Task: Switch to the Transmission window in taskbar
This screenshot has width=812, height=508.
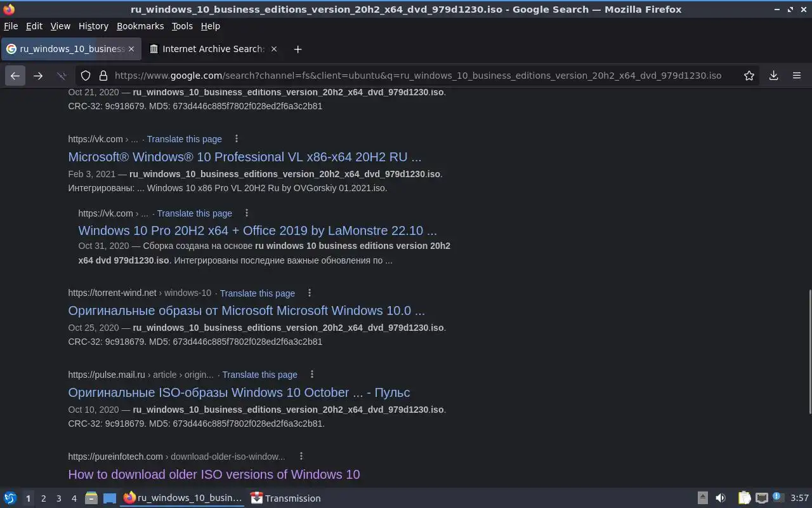Action: (x=285, y=498)
